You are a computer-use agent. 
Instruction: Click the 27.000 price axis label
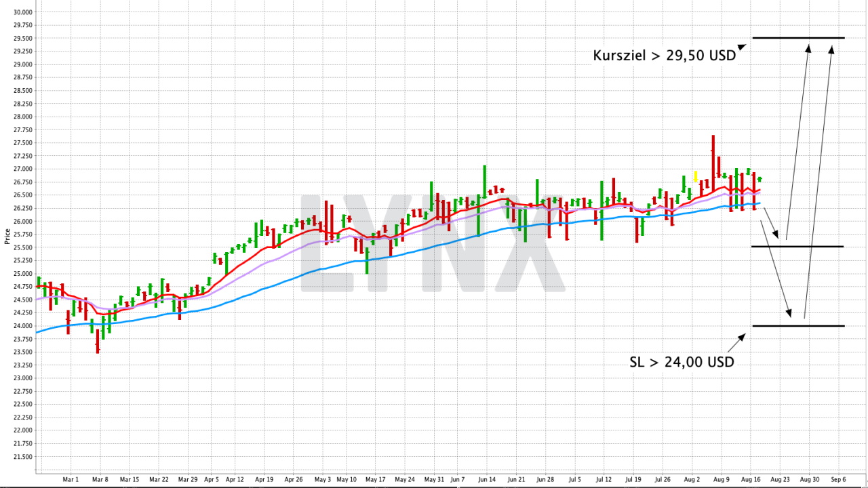(x=22, y=169)
